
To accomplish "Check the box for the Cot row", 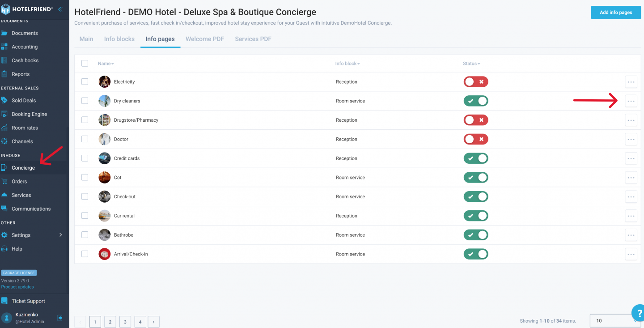I will point(85,177).
